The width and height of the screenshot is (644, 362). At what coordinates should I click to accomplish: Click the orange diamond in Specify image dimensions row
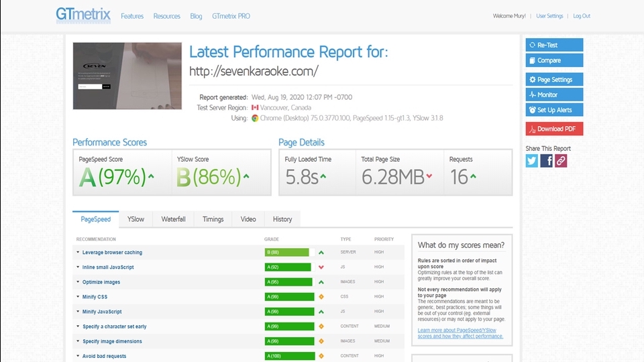[321, 341]
